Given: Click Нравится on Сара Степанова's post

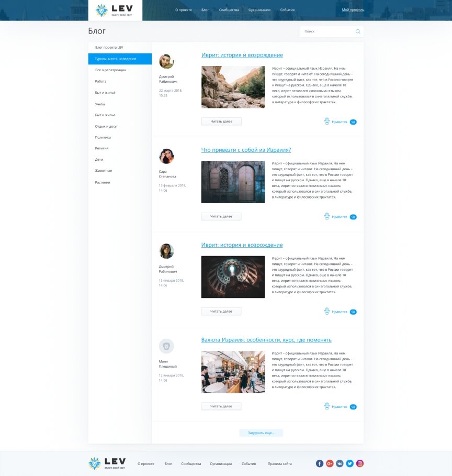Looking at the screenshot, I should click(340, 217).
